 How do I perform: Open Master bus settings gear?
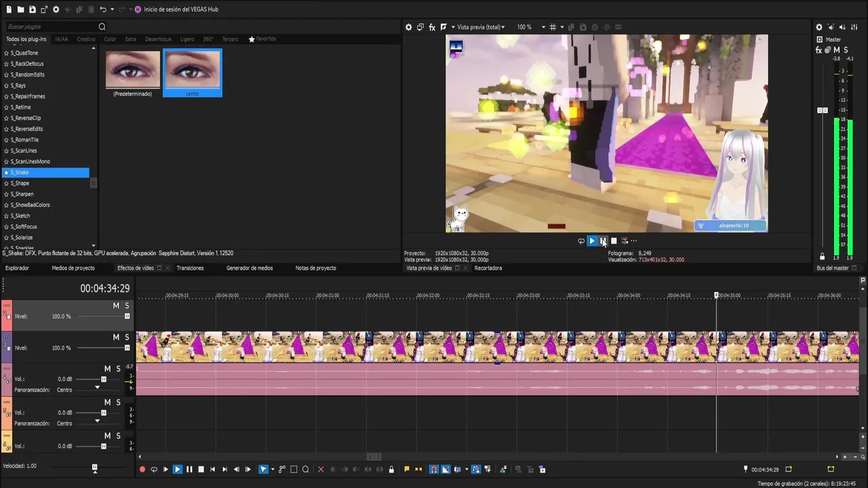click(x=818, y=27)
